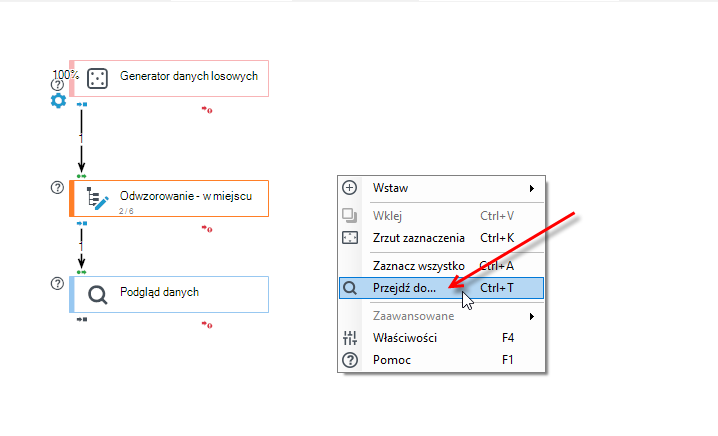
Task: Click help icon beside Odwzorowanie - w miejscu
Action: [57, 187]
